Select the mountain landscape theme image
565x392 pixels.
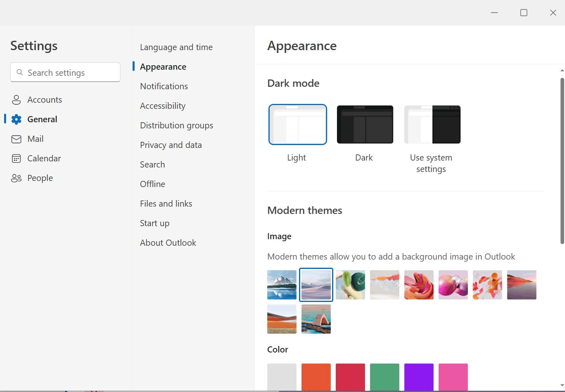[281, 284]
